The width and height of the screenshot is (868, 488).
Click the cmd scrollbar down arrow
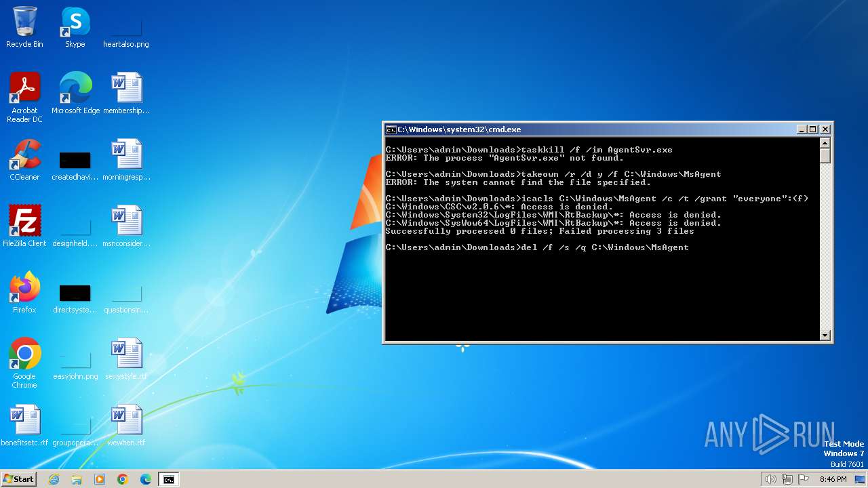[x=825, y=335]
